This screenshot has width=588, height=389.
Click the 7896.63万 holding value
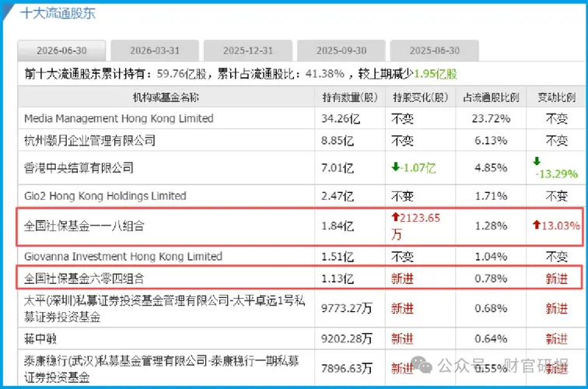(x=347, y=369)
